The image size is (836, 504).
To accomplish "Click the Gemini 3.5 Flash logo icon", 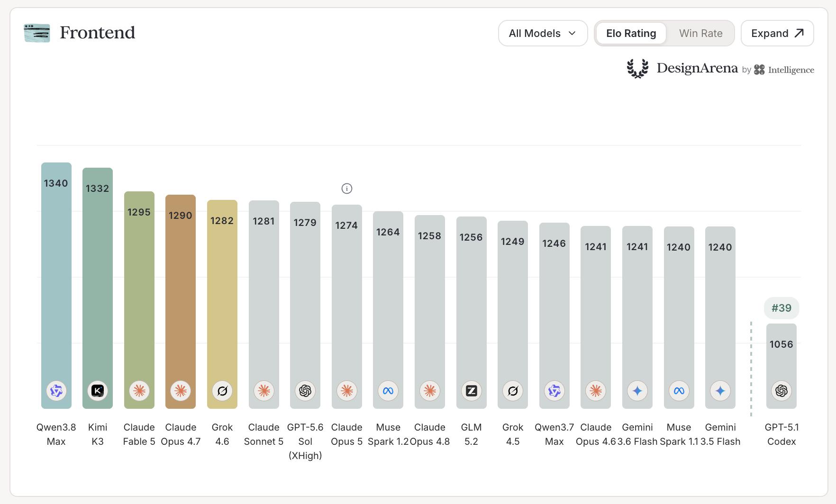I will click(720, 391).
